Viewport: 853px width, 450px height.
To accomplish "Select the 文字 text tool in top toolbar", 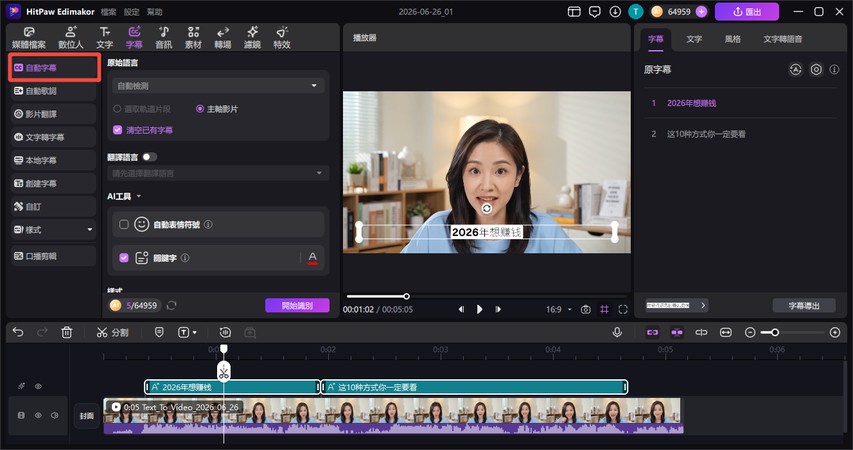I will point(104,38).
